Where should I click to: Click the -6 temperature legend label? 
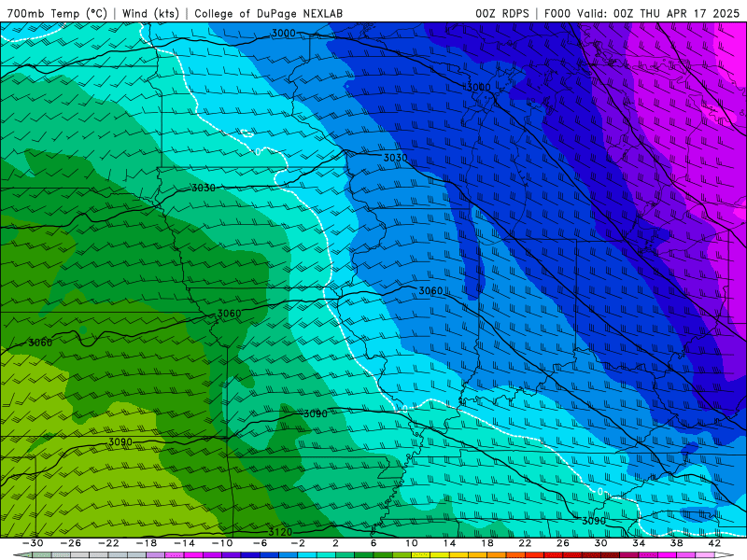pyautogui.click(x=261, y=543)
